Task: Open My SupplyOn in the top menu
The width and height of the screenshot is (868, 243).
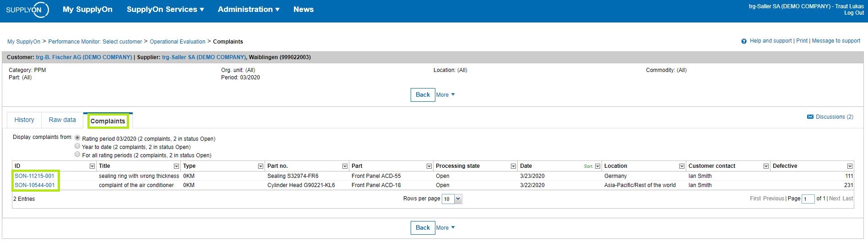Action: pyautogui.click(x=87, y=9)
